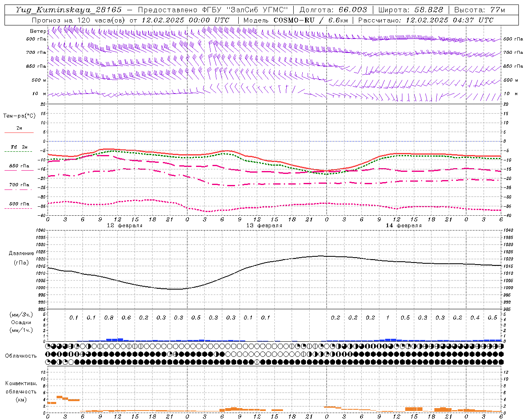The height and width of the screenshot is (420, 525).
Task: Click the 'Давление' pressure panel label
Action: [21, 253]
